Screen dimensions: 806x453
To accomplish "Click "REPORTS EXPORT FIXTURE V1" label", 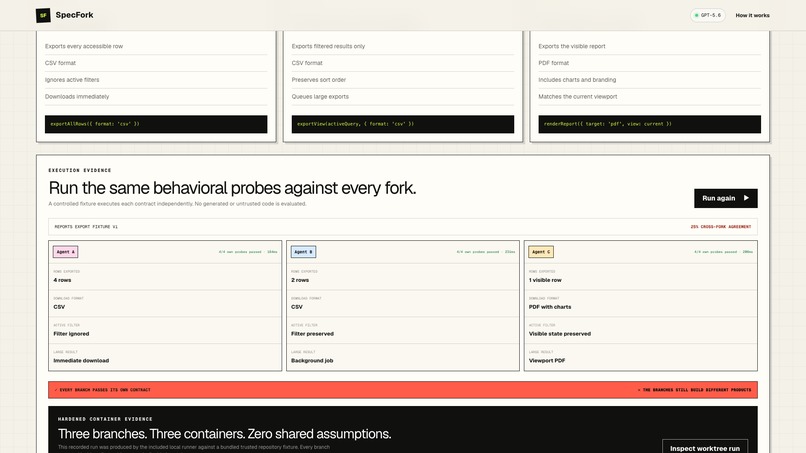I will pos(86,227).
